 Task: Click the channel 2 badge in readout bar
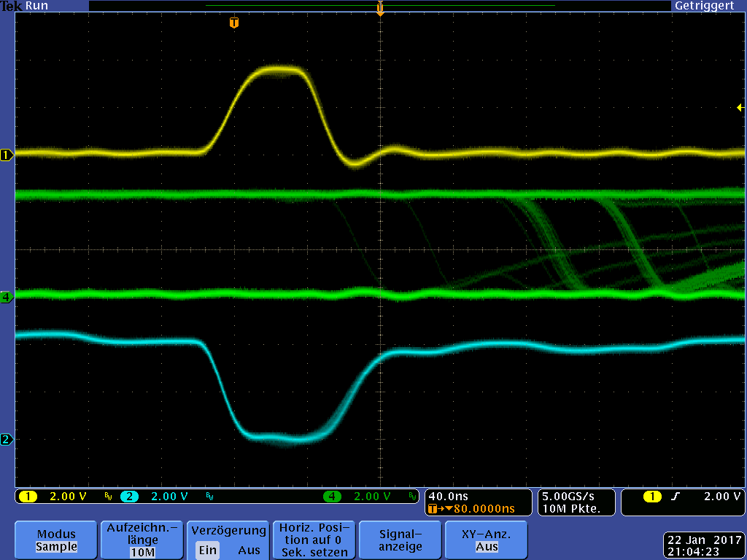pos(129,497)
